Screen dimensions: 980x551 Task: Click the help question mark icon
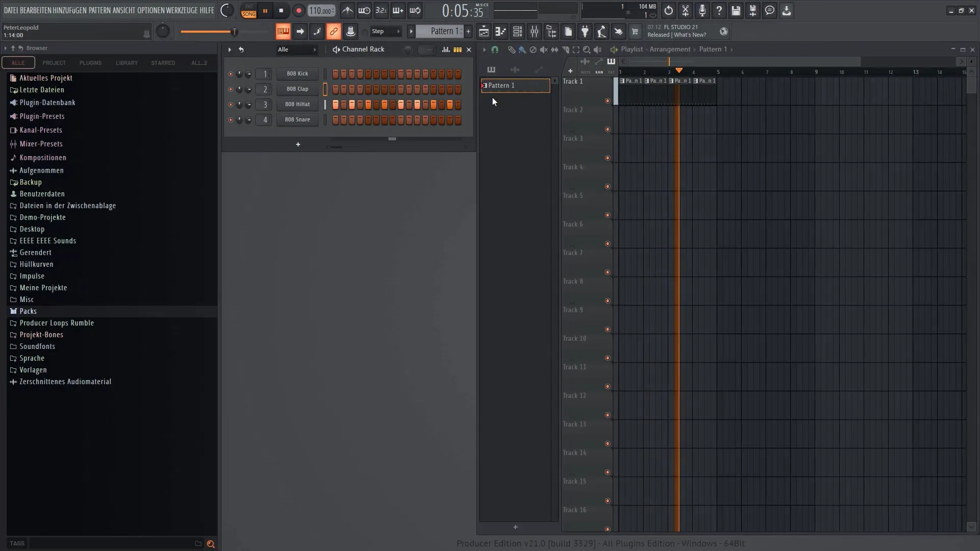(719, 11)
